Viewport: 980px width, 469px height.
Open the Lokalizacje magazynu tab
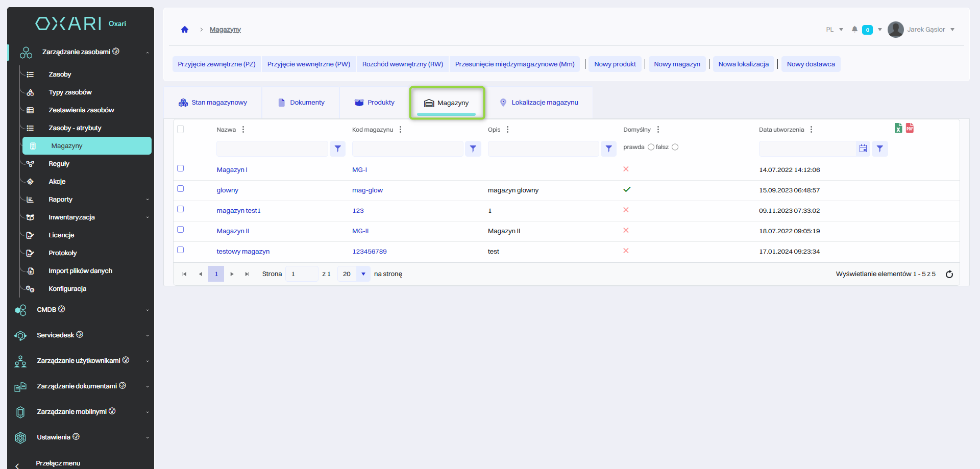(540, 103)
